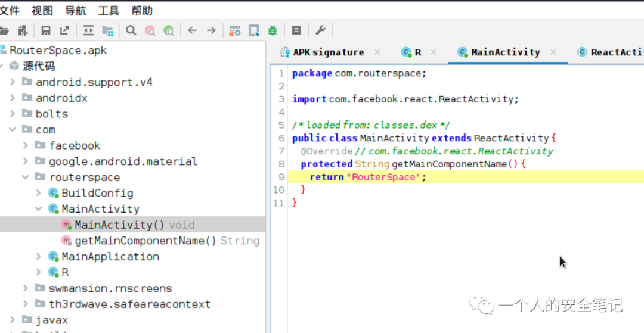Open text search with magnifier icon

[131, 30]
